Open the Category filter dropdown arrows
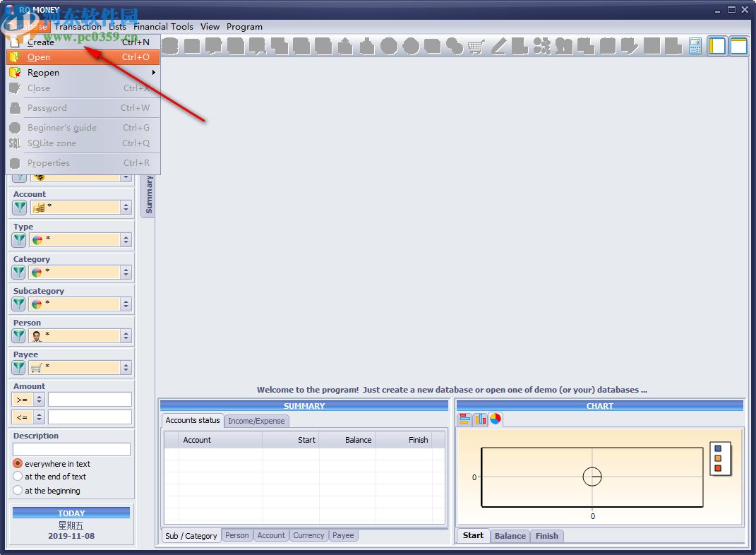 pos(126,272)
